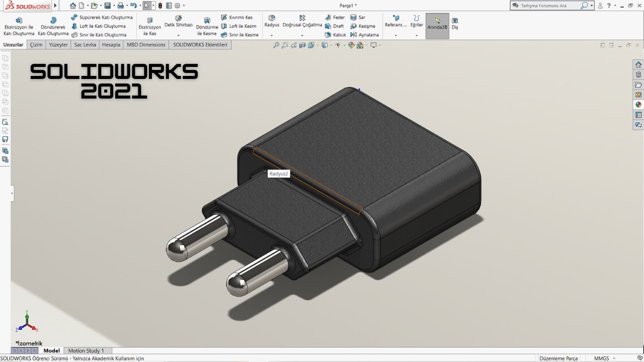
Task: Select Ekstrüzyon ile Kes tool
Action: click(150, 26)
